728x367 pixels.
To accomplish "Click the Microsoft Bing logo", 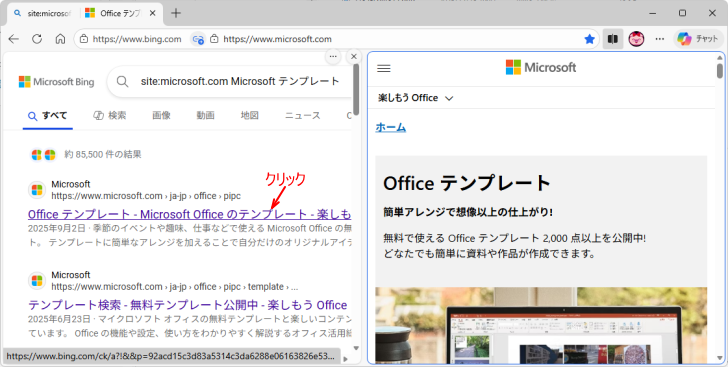I will [x=56, y=82].
